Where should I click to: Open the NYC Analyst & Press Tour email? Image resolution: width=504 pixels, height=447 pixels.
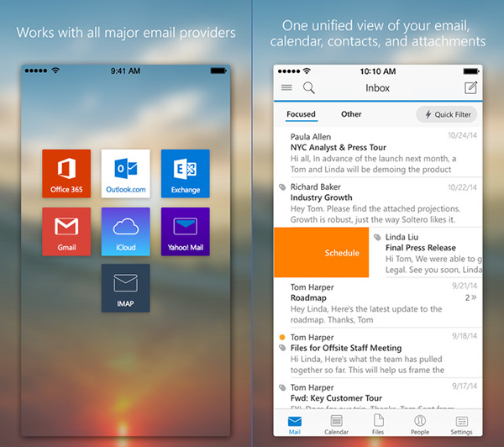pos(378,152)
